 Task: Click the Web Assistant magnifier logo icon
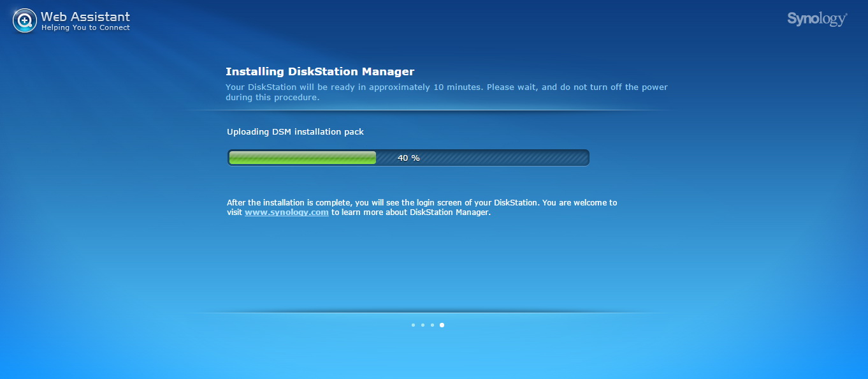click(x=25, y=21)
